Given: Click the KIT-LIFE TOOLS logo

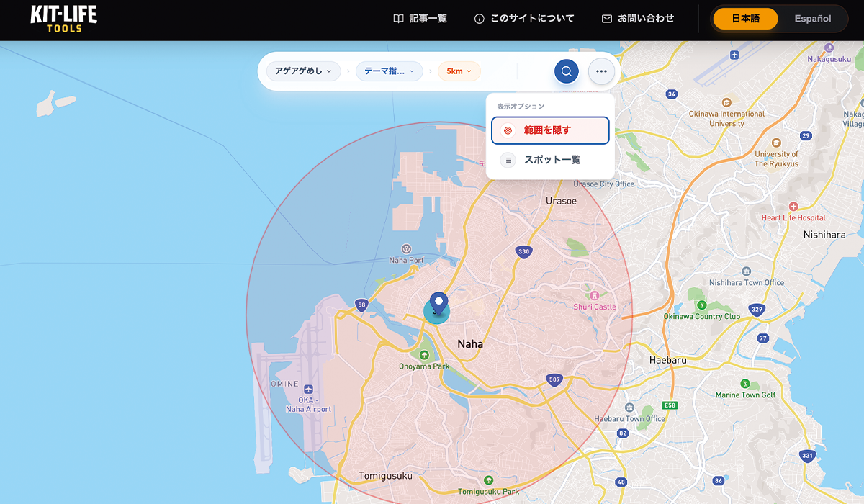Looking at the screenshot, I should [63, 19].
